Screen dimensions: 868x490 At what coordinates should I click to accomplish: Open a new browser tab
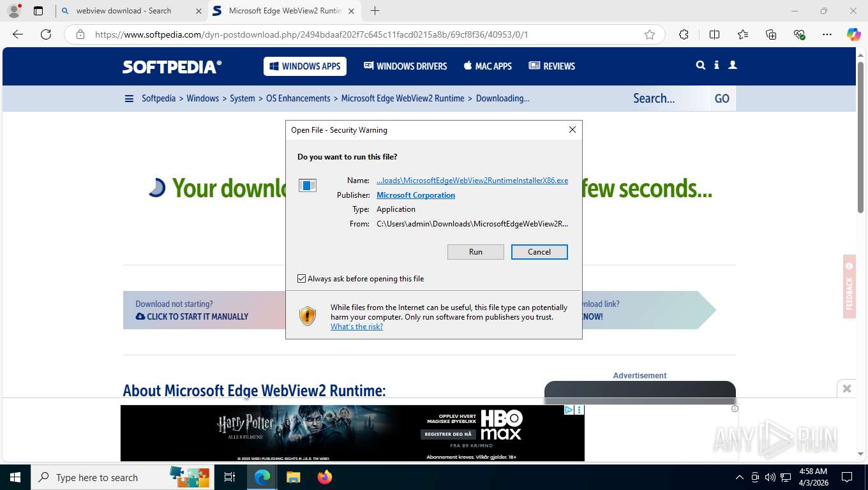click(x=375, y=11)
